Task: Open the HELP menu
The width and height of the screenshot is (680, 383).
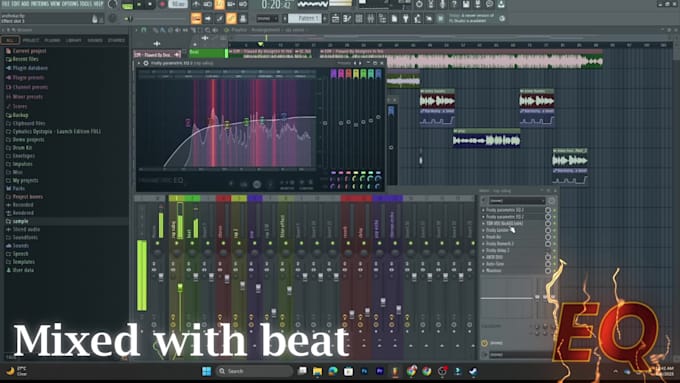Action: pos(98,4)
